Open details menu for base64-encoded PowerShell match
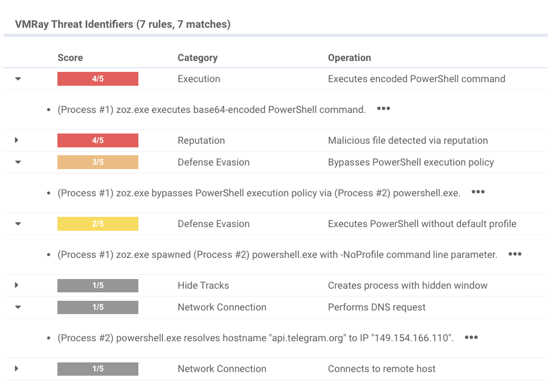Viewport: 548px width, 392px height. click(383, 109)
